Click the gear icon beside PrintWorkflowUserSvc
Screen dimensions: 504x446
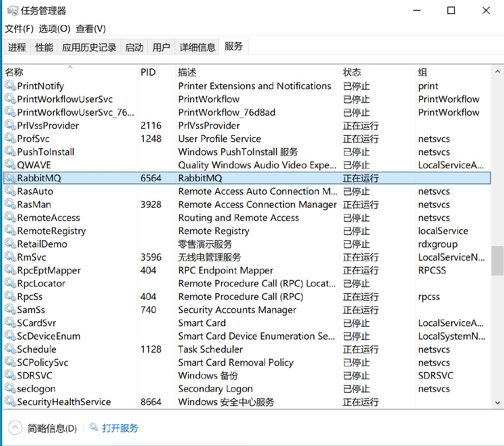click(10, 99)
